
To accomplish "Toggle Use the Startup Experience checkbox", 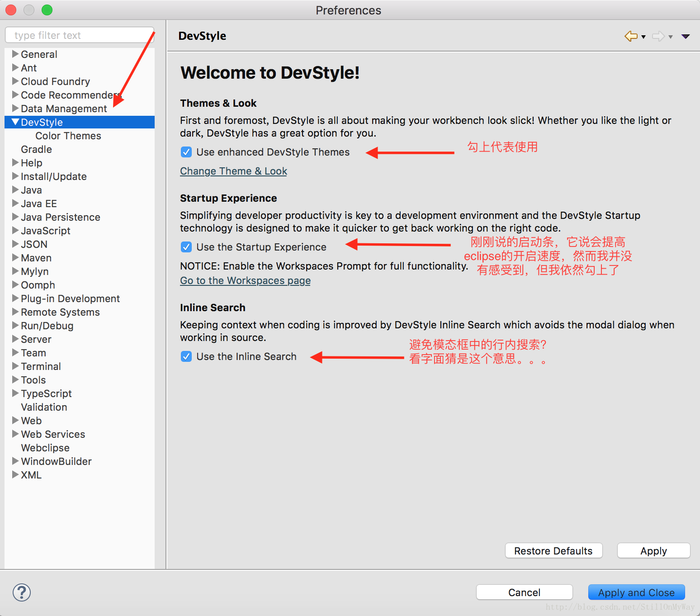I will coord(186,247).
